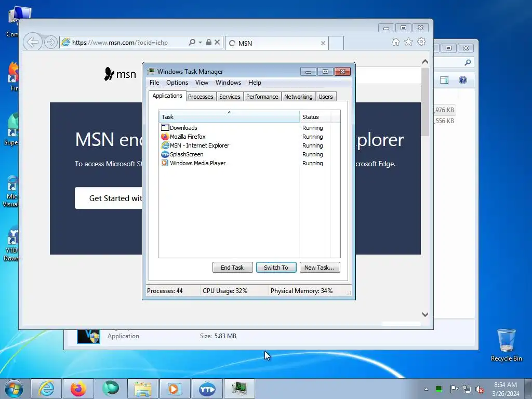
Task: Click the Media Player icon in task list
Action: (165, 163)
